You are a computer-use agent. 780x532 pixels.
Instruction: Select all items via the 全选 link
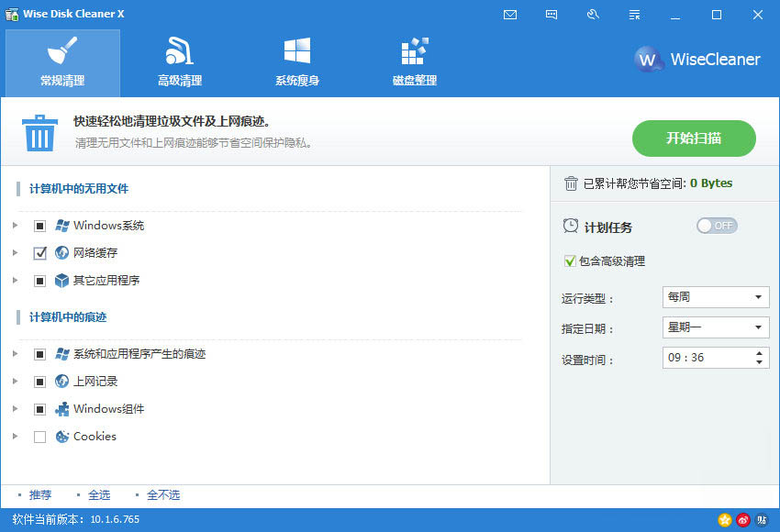[x=99, y=494]
